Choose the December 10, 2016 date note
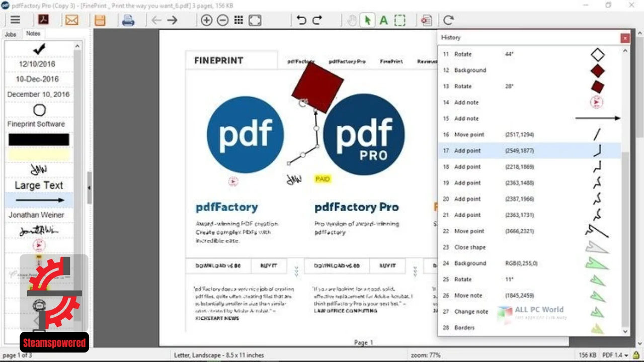644x362 pixels. pos(38,94)
